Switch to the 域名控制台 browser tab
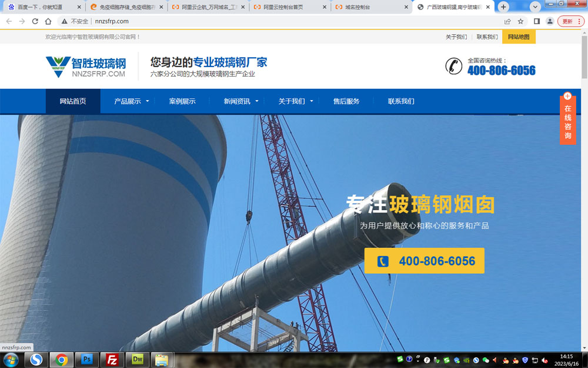 tap(369, 7)
